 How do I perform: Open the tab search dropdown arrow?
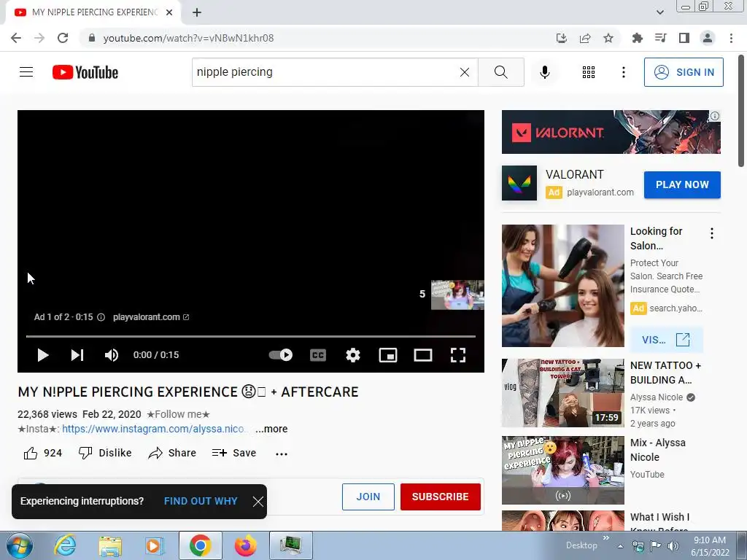pyautogui.click(x=659, y=12)
